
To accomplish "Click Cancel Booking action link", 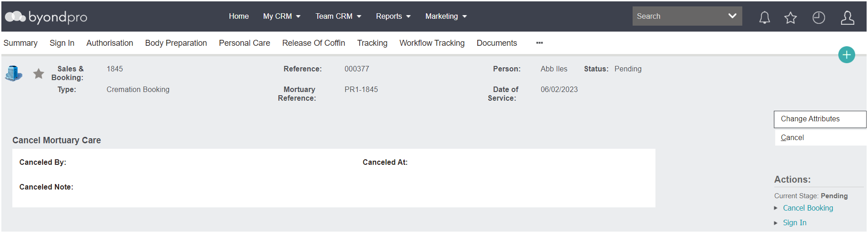I will coord(808,208).
